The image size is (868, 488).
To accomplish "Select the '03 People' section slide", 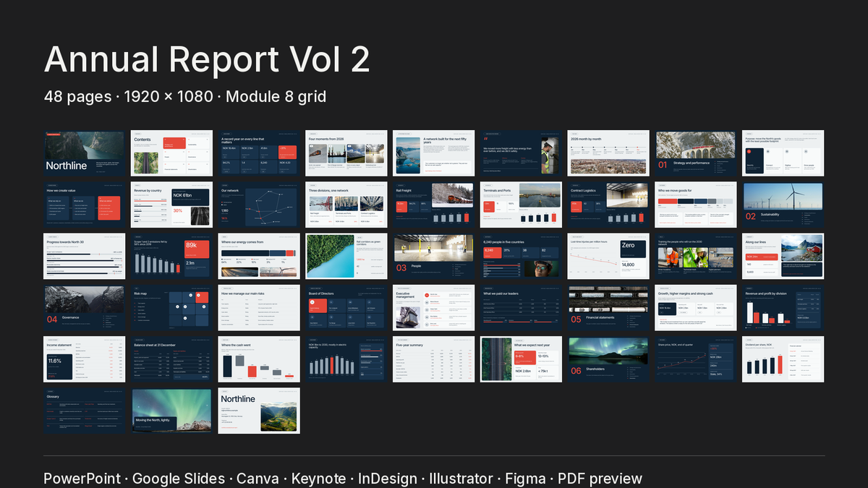I will [434, 256].
